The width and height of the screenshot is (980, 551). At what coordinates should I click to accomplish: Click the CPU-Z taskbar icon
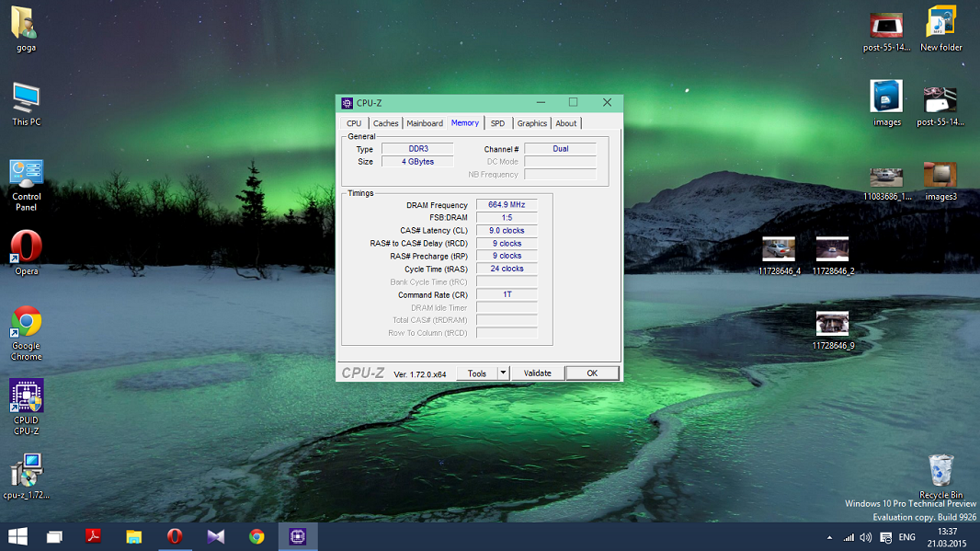coord(297,536)
